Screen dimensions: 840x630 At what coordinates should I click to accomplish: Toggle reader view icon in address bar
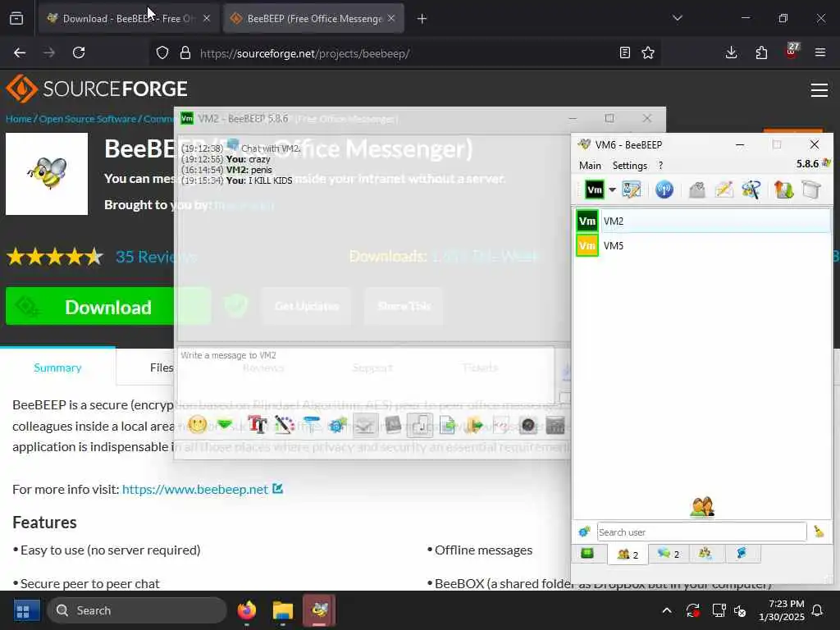click(x=624, y=52)
